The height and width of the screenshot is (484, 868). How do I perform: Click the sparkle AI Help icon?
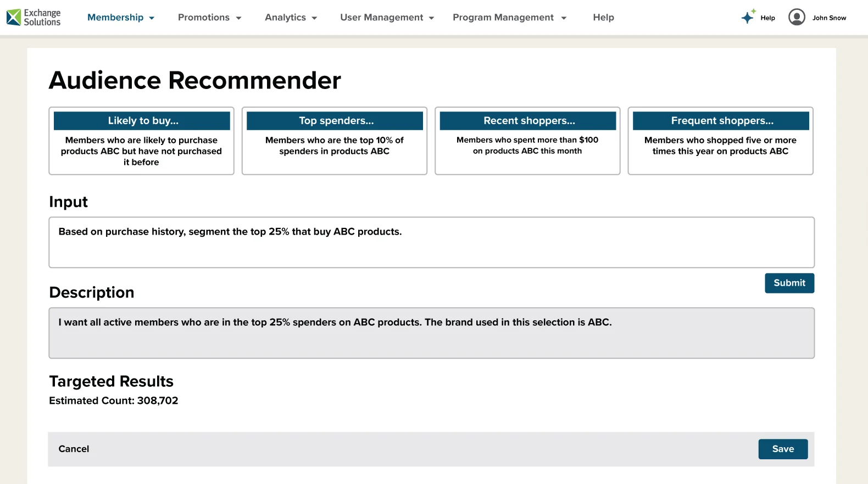748,17
